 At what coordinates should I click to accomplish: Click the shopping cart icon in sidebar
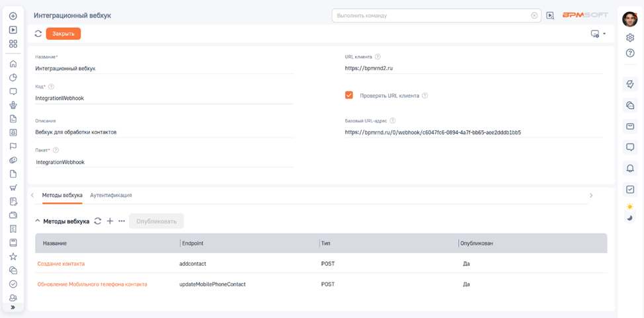point(13,188)
